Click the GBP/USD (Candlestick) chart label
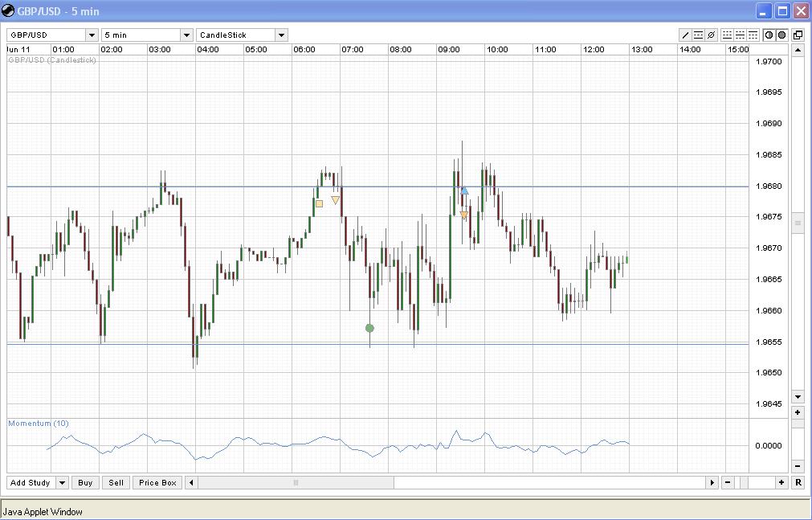Screen dimensions: 812x520 (52, 60)
